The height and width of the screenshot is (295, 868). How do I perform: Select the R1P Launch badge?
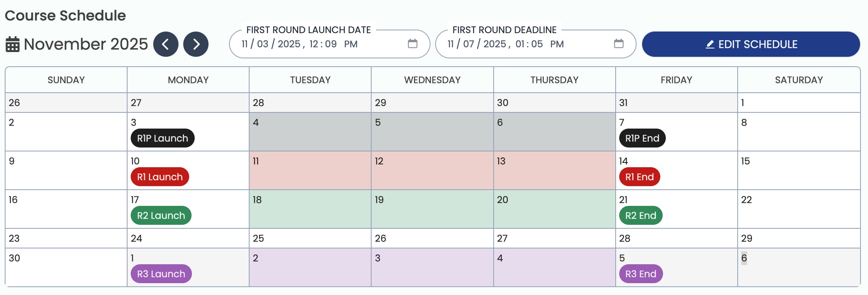[x=162, y=138]
